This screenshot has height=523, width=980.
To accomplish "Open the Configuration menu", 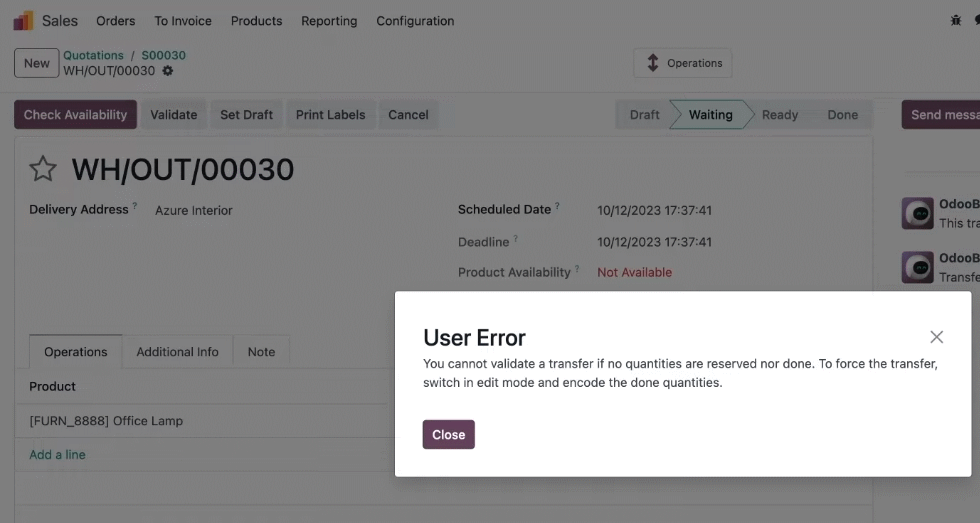I will (x=415, y=21).
